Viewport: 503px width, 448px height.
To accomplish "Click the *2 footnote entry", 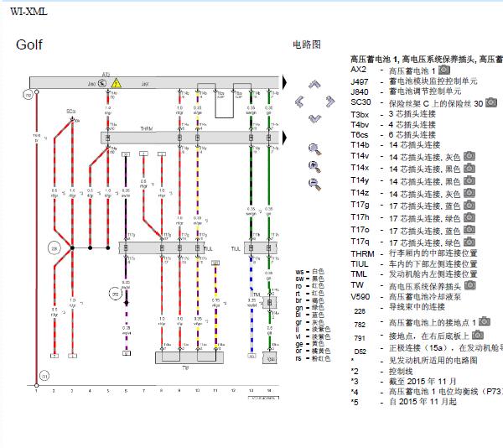I will 381,372.
